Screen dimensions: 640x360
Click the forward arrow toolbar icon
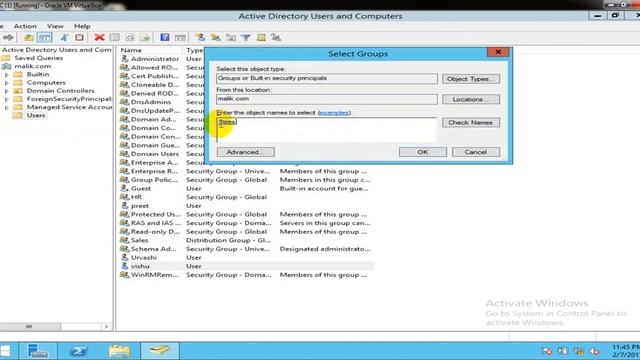[8, 38]
